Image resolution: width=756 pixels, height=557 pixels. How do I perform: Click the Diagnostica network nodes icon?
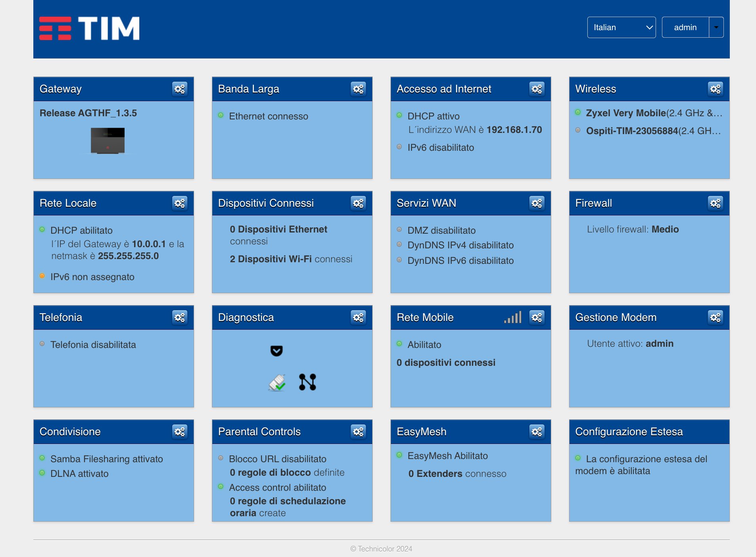pyautogui.click(x=308, y=382)
